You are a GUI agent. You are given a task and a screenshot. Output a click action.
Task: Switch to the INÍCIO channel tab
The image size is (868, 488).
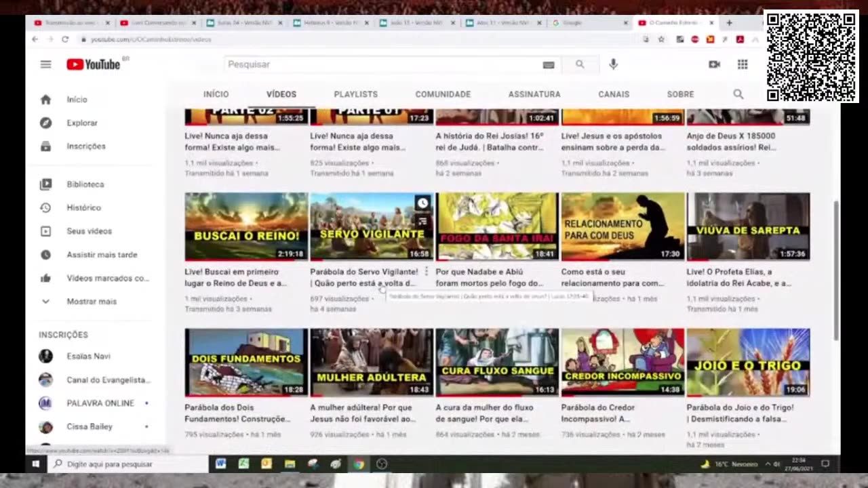pos(216,94)
